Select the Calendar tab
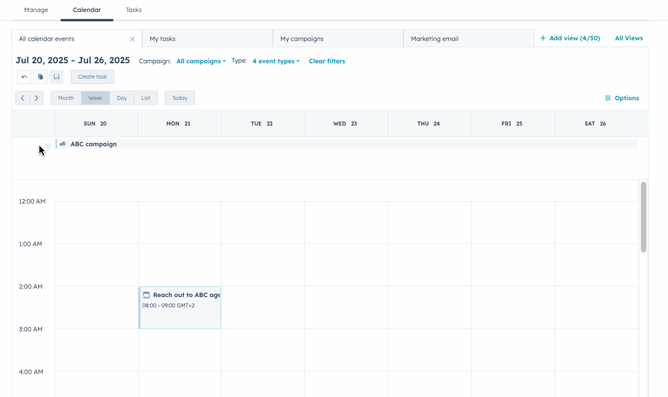Image resolution: width=668 pixels, height=397 pixels. click(x=87, y=10)
